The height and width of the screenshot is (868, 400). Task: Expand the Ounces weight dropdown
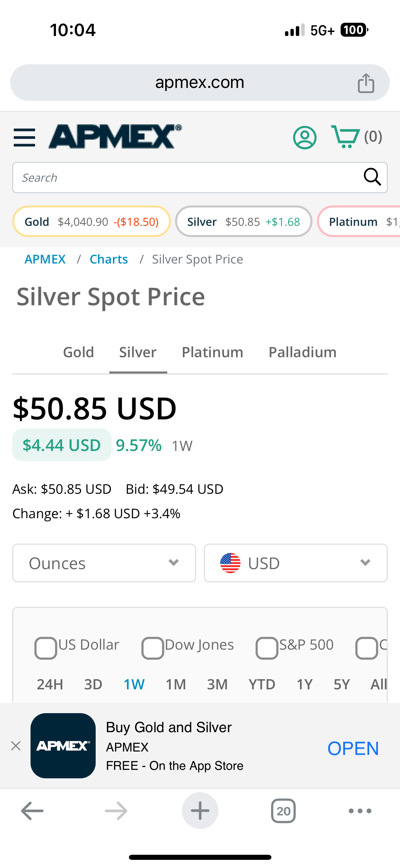coord(104,563)
